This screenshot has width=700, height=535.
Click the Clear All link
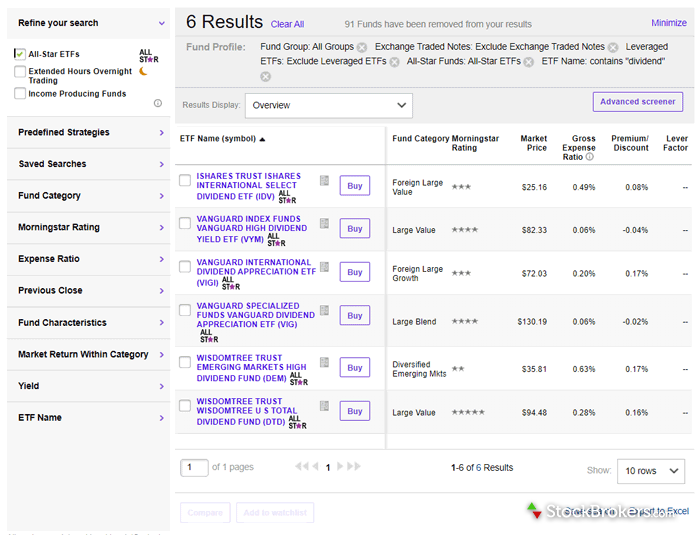(287, 24)
